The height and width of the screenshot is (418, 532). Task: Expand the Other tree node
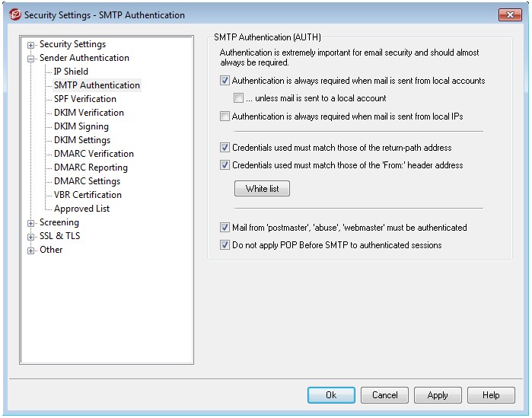click(31, 250)
